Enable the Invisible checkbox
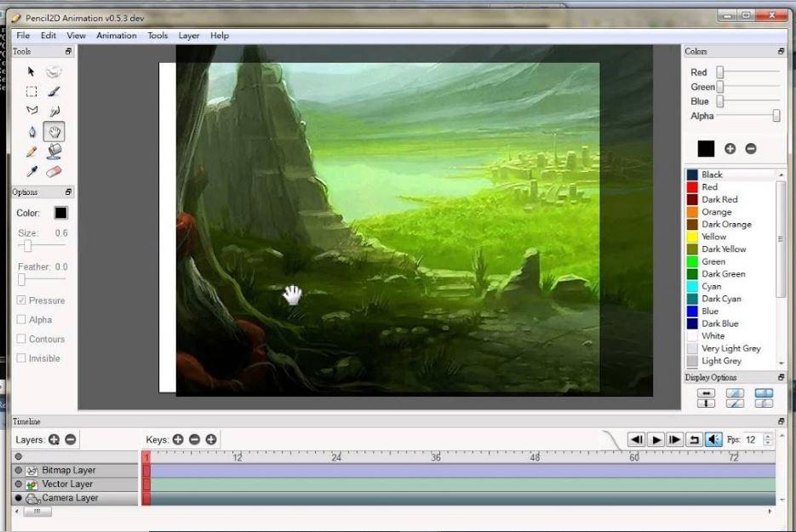The height and width of the screenshot is (532, 796). pyautogui.click(x=21, y=358)
